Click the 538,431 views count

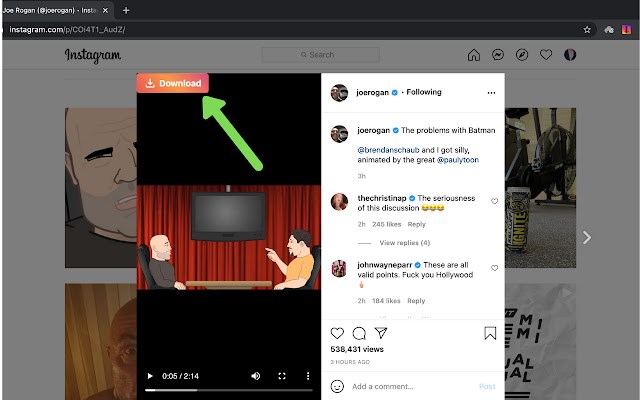tap(357, 349)
